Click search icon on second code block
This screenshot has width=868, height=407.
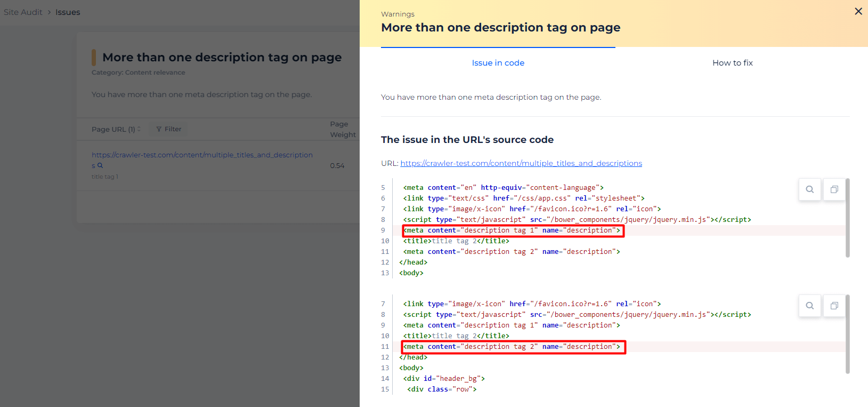[x=810, y=306]
